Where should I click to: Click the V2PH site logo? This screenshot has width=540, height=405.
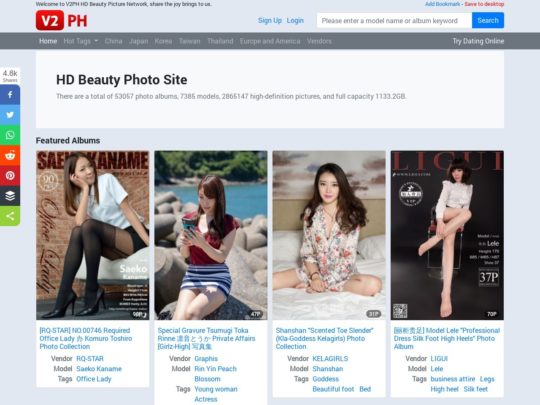pos(62,20)
